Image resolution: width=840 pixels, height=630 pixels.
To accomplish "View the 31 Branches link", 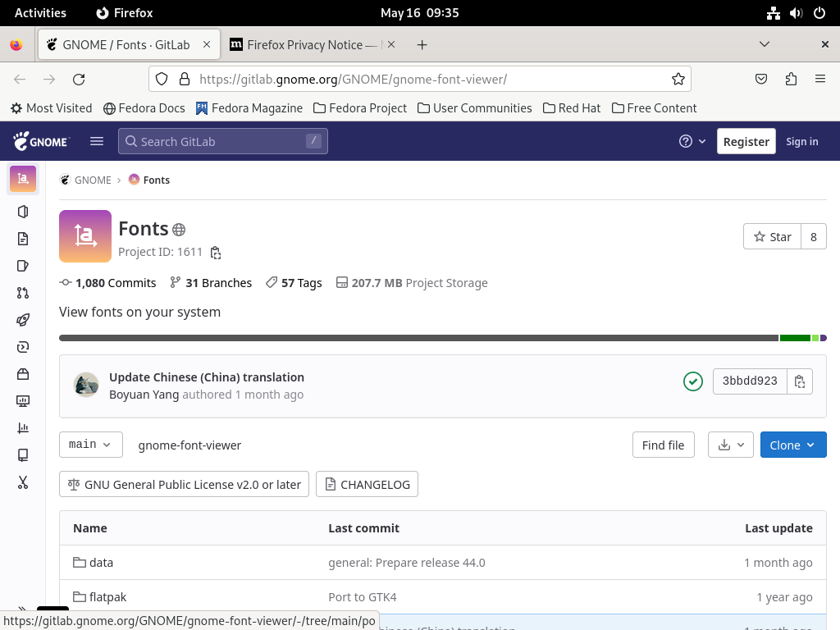I will coord(211,283).
